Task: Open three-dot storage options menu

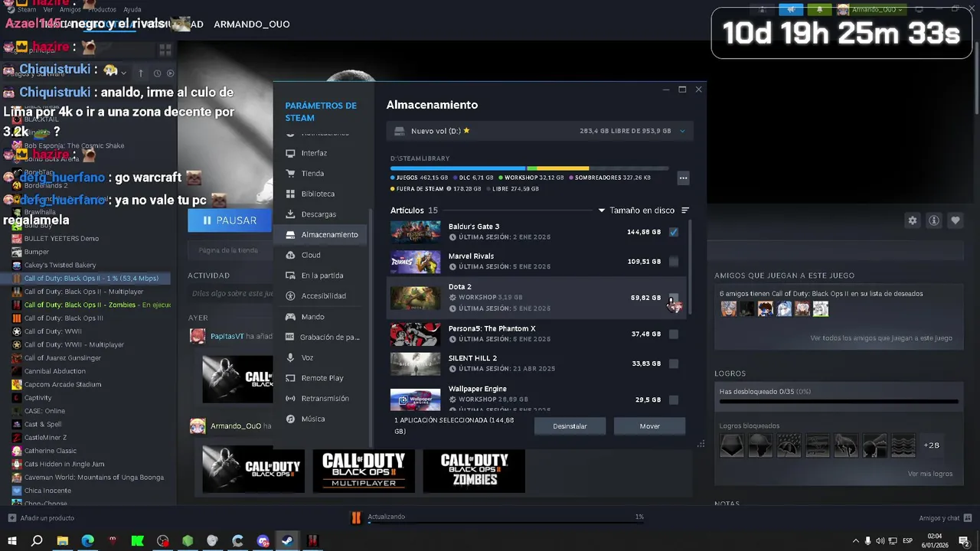Action: pos(683,178)
